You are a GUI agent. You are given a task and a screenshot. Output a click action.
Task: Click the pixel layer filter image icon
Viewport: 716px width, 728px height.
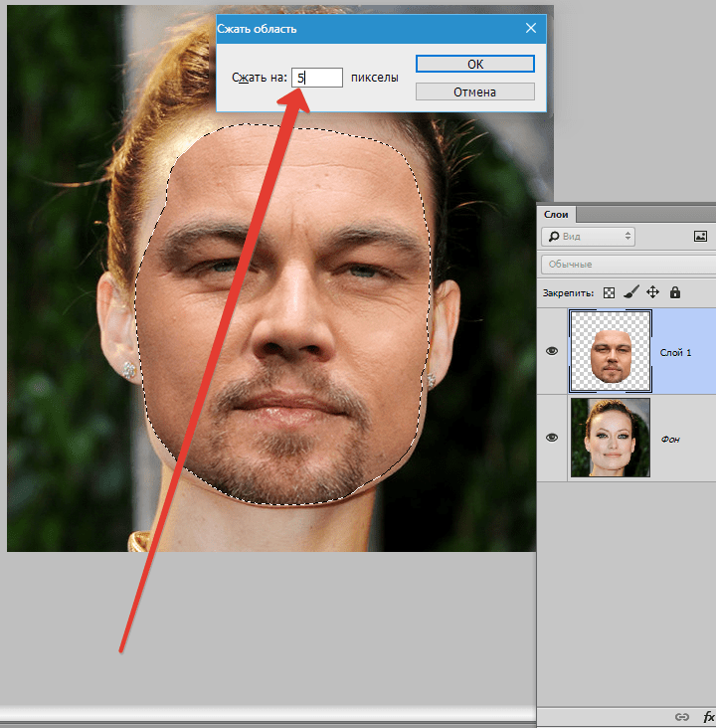point(700,237)
